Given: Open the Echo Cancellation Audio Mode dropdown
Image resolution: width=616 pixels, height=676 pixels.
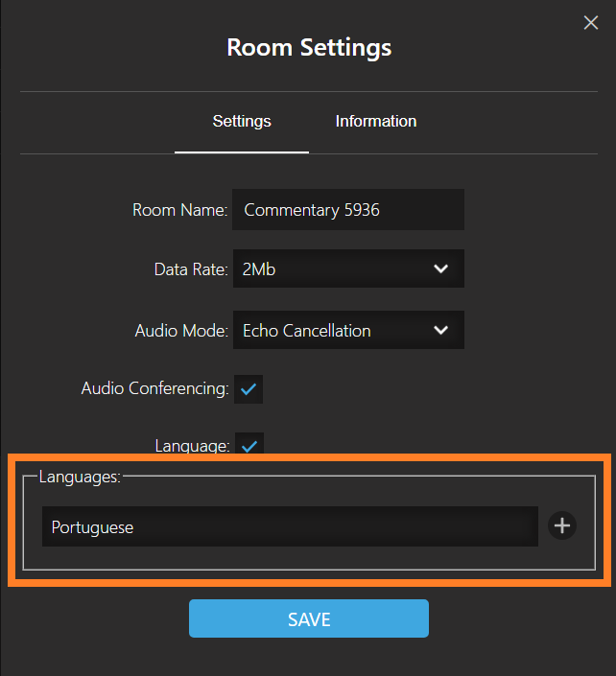Looking at the screenshot, I should point(348,330).
